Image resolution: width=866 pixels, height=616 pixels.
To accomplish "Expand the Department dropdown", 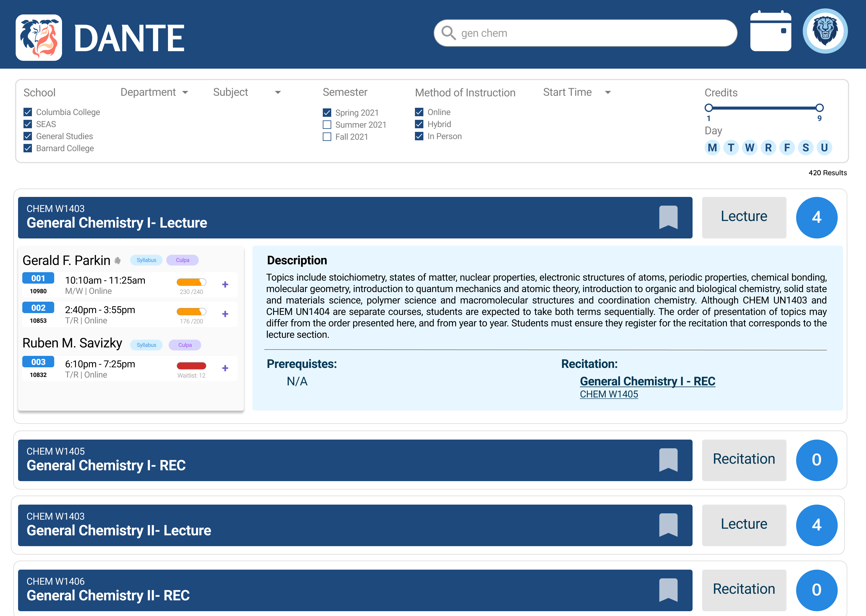I will tap(185, 92).
